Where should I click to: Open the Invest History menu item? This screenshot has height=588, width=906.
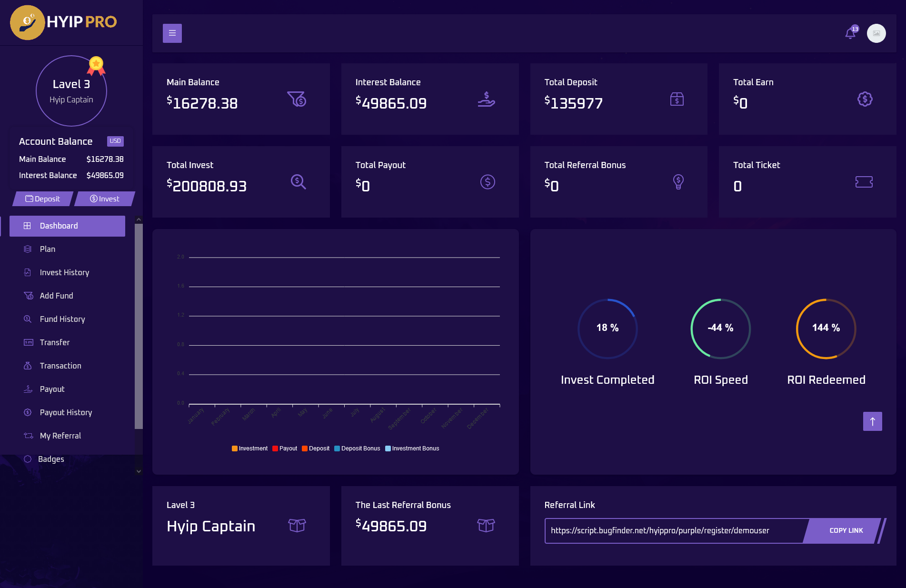[64, 272]
